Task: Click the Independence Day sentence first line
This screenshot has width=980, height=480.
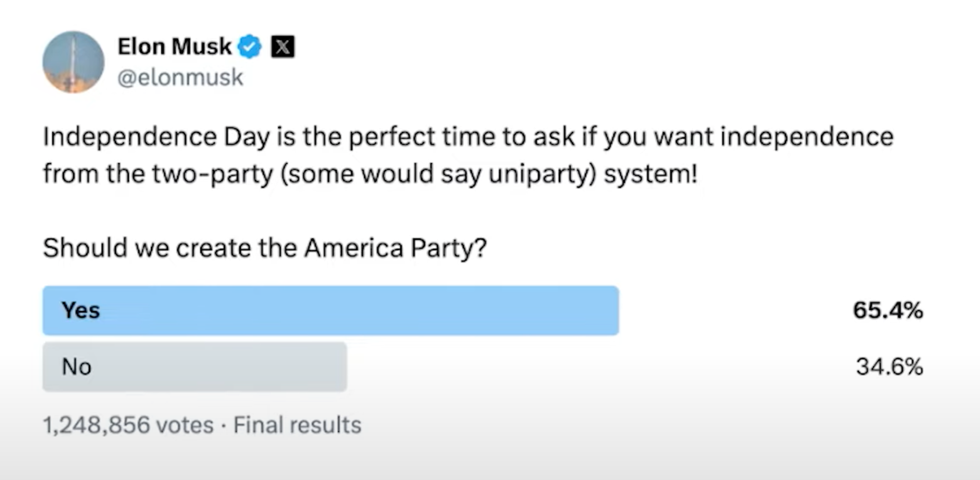Action: (x=468, y=137)
